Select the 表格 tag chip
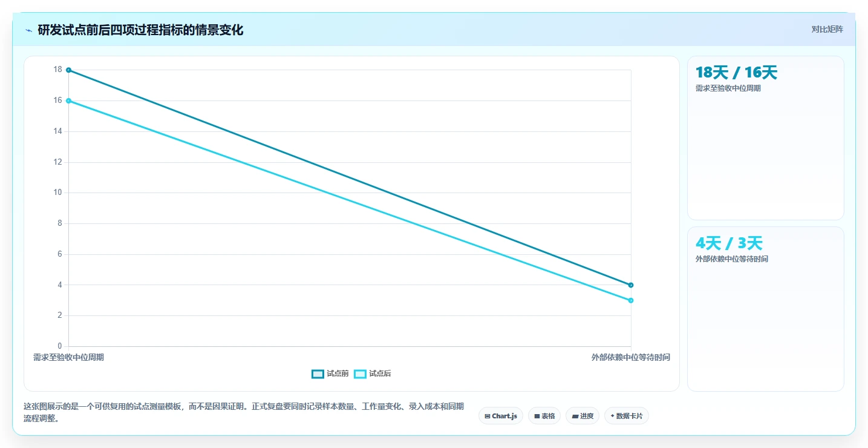 tap(544, 416)
